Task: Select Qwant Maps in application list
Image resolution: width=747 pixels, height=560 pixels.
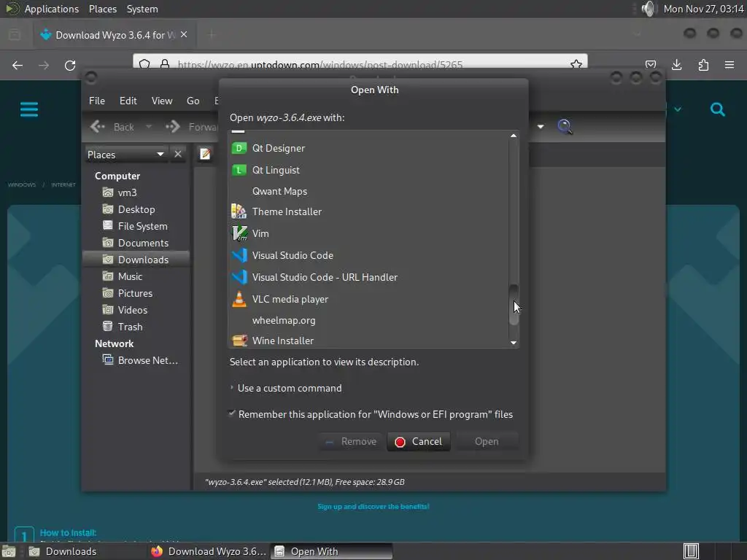Action: pos(279,191)
